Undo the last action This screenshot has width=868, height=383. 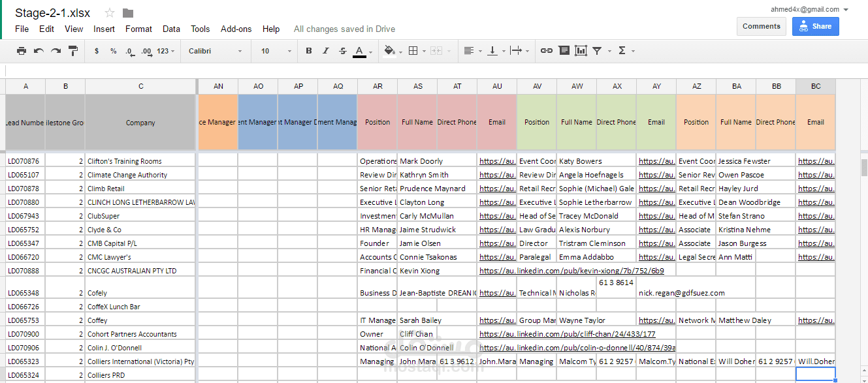(39, 51)
